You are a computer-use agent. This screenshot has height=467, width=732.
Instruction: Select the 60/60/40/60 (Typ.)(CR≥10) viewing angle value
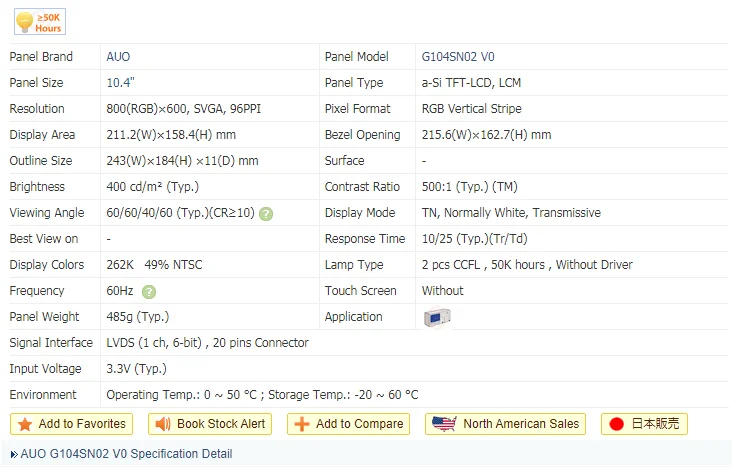[181, 213]
